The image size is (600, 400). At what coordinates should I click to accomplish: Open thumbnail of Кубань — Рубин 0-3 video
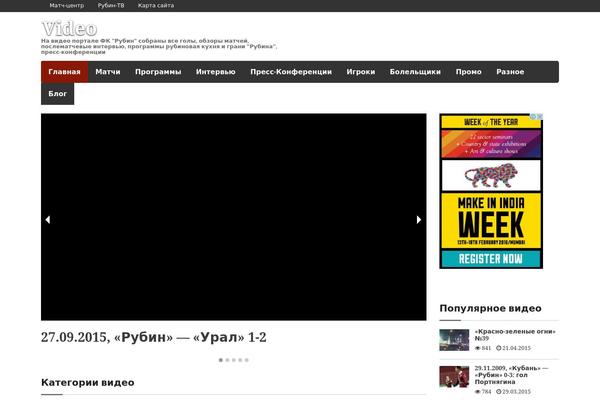(454, 377)
